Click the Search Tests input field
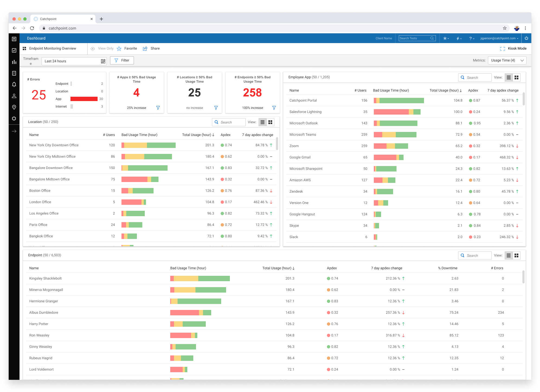540x392 pixels. (414, 38)
